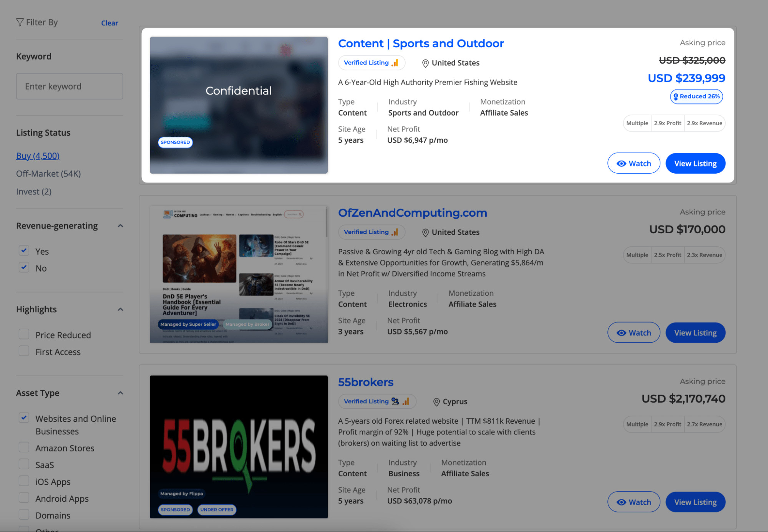The height and width of the screenshot is (532, 768).
Task: Uncheck Websites and Online Businesses checkbox
Action: point(24,418)
